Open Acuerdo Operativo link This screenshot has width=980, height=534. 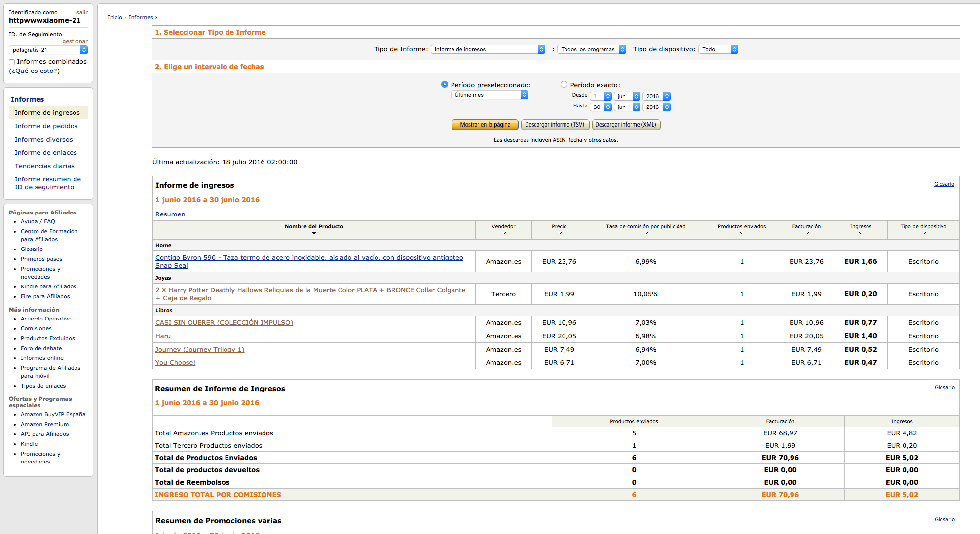tap(46, 319)
